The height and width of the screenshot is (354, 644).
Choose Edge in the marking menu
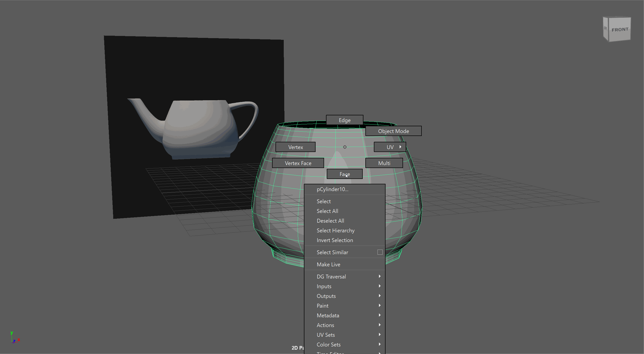[x=344, y=120]
